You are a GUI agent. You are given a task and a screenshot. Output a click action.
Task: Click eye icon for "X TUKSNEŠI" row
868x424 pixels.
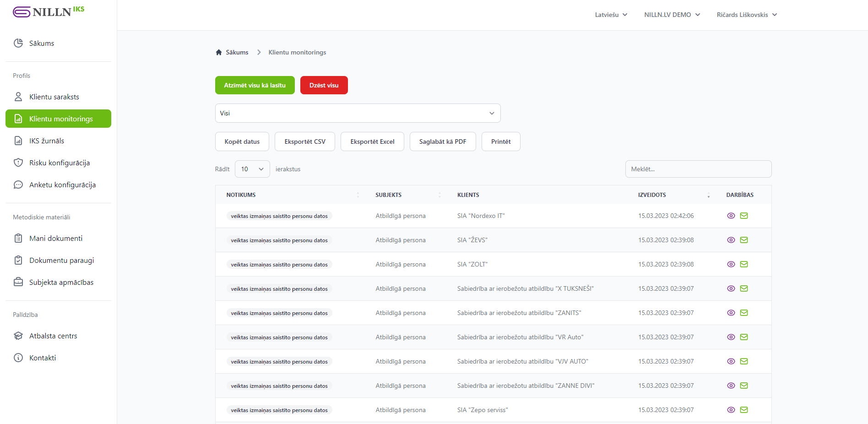pyautogui.click(x=731, y=288)
